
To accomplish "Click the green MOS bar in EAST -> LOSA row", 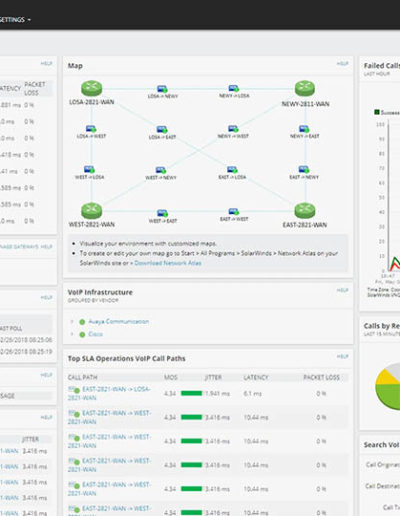I will (x=191, y=393).
